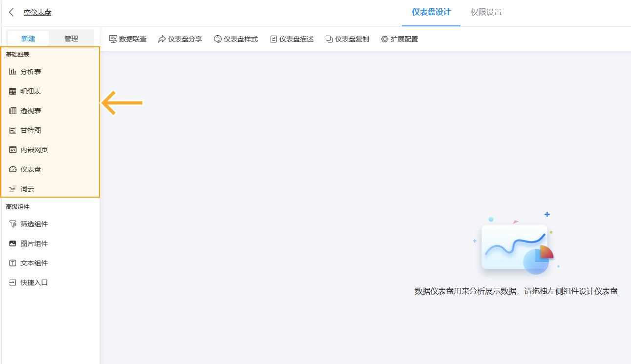Open 仪表盘描述 description editor

coord(291,39)
